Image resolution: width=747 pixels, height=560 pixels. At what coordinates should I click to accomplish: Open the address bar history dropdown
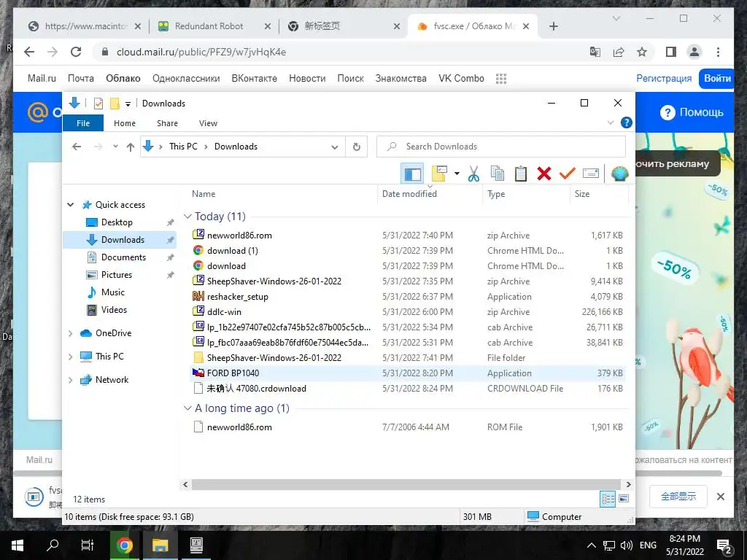(334, 147)
